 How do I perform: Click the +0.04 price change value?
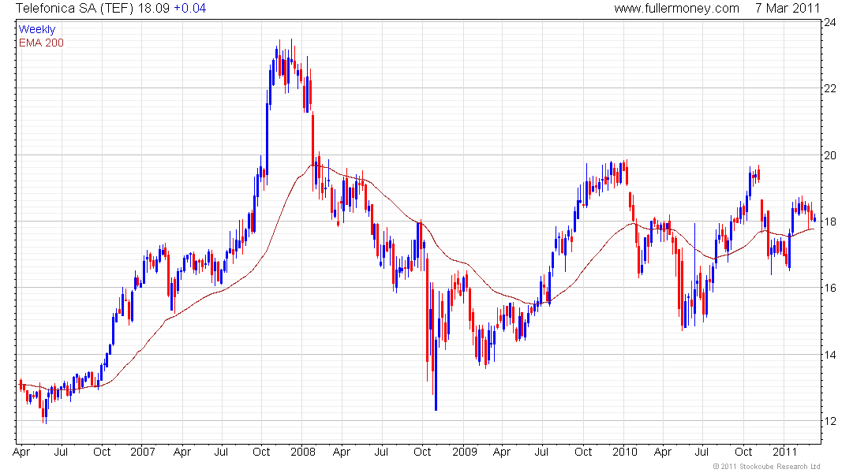[x=189, y=9]
